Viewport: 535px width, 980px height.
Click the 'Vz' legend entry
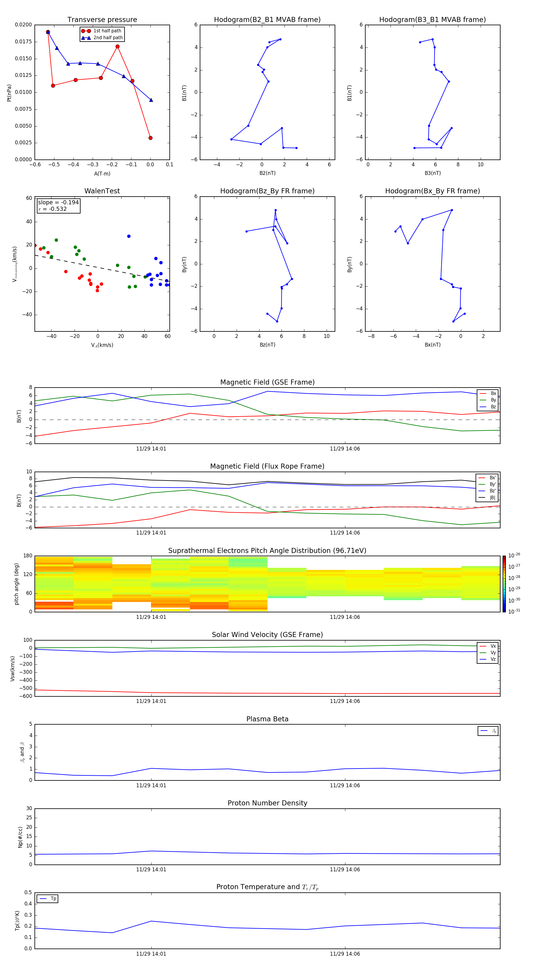pos(488,659)
